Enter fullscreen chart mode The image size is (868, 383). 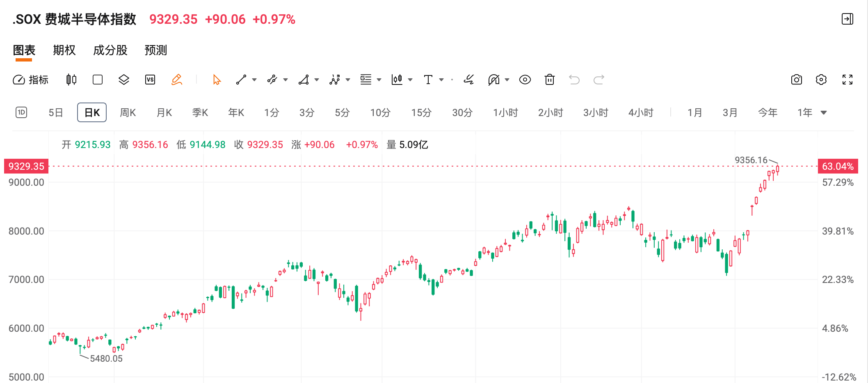point(847,80)
